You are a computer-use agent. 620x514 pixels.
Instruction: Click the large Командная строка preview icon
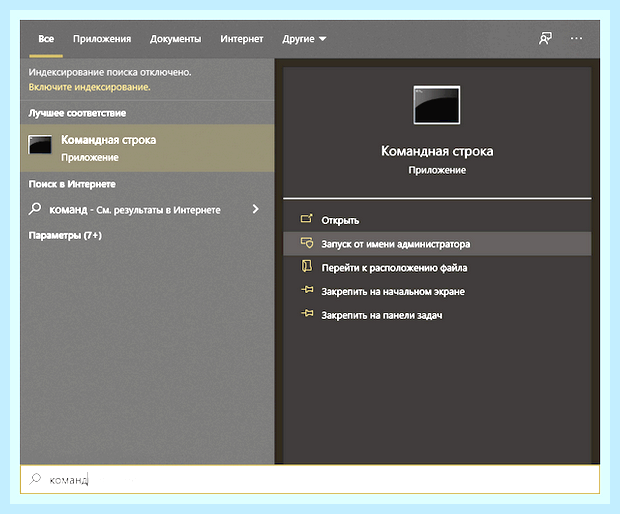coord(437,105)
